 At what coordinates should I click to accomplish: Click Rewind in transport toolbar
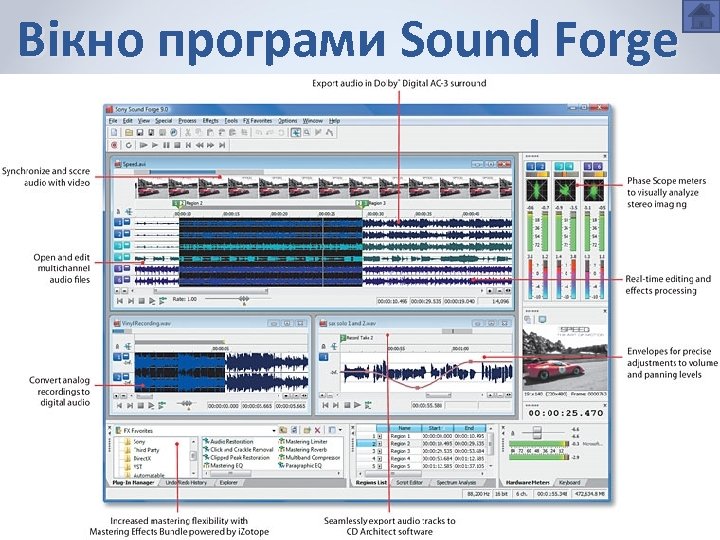199,145
